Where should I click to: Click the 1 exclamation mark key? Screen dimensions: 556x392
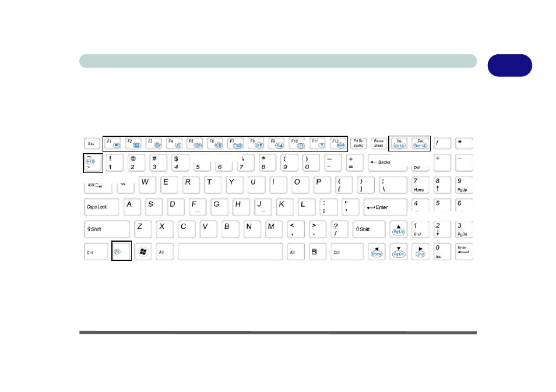click(115, 163)
